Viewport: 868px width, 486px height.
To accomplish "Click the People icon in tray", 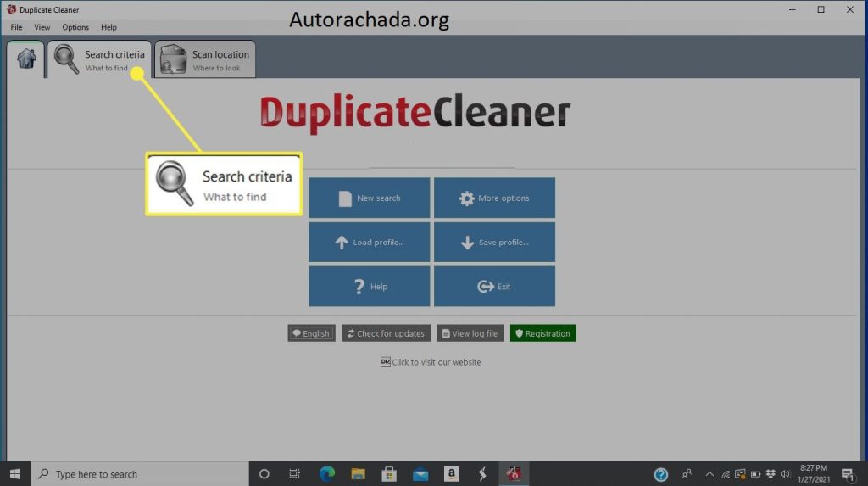I will coord(687,474).
